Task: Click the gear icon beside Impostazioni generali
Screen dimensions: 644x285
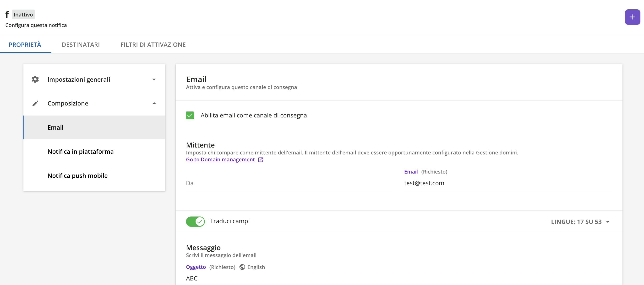Action: coord(35,79)
